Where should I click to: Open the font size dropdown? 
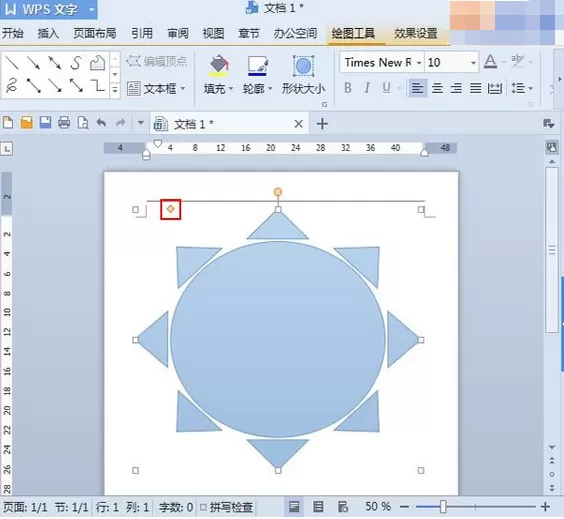[473, 63]
